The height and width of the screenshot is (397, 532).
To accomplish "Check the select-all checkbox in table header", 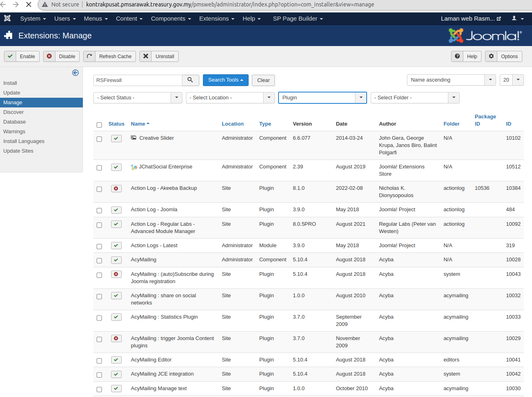I will 99,125.
